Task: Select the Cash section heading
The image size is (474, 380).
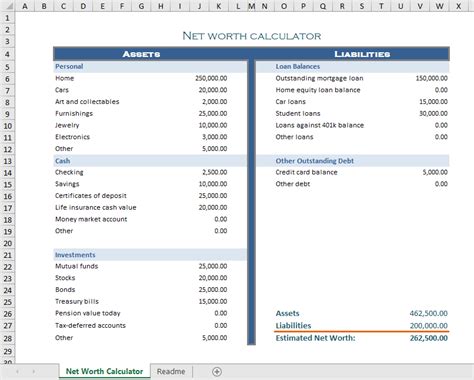Action: pos(63,161)
